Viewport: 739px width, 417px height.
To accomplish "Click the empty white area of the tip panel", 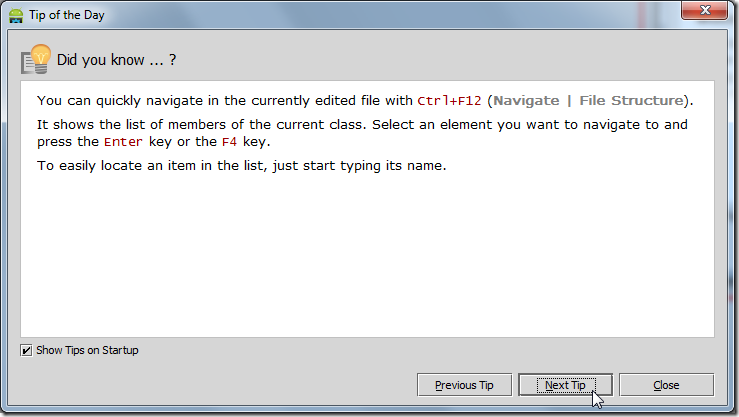I will 368,260.
